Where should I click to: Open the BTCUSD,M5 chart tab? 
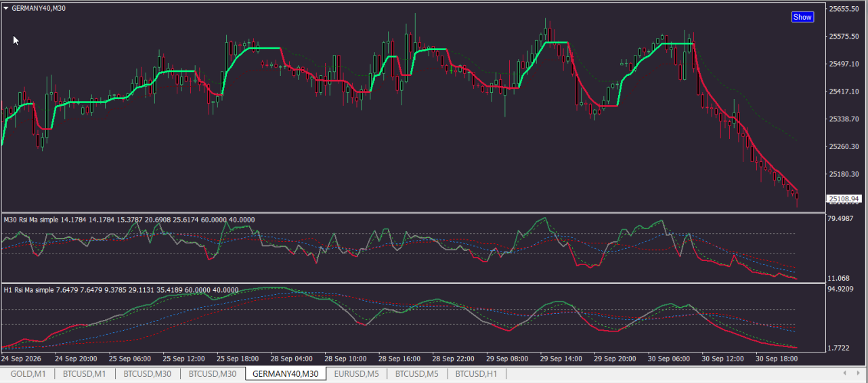[417, 374]
